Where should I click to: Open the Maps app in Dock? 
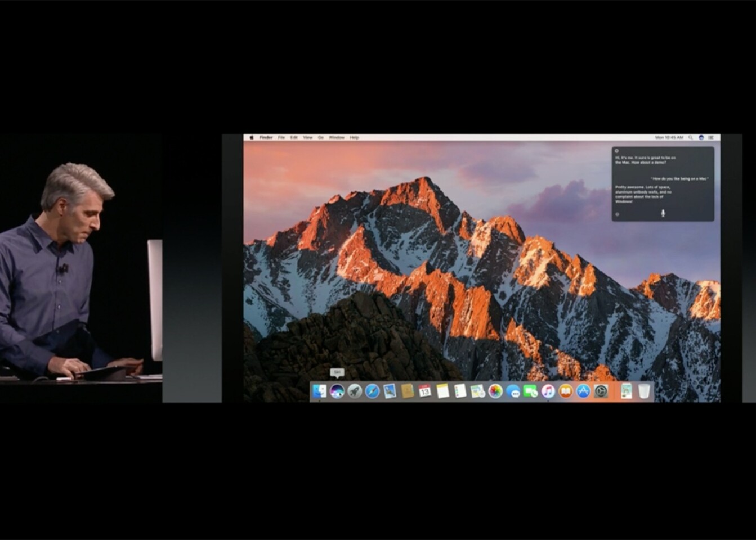click(477, 391)
